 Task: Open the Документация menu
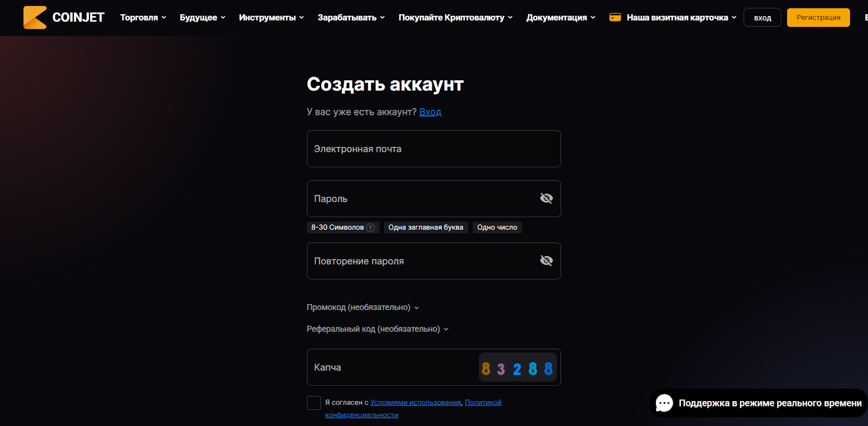tap(561, 17)
